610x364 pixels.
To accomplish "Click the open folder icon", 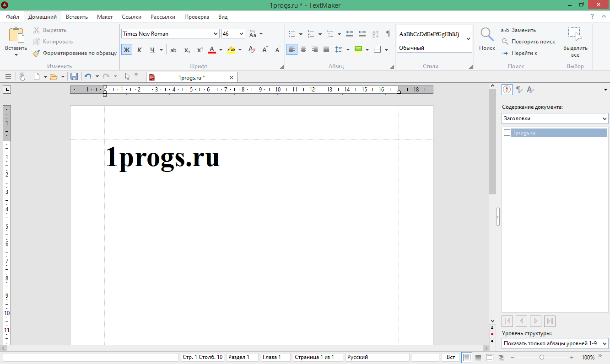I will click(54, 77).
